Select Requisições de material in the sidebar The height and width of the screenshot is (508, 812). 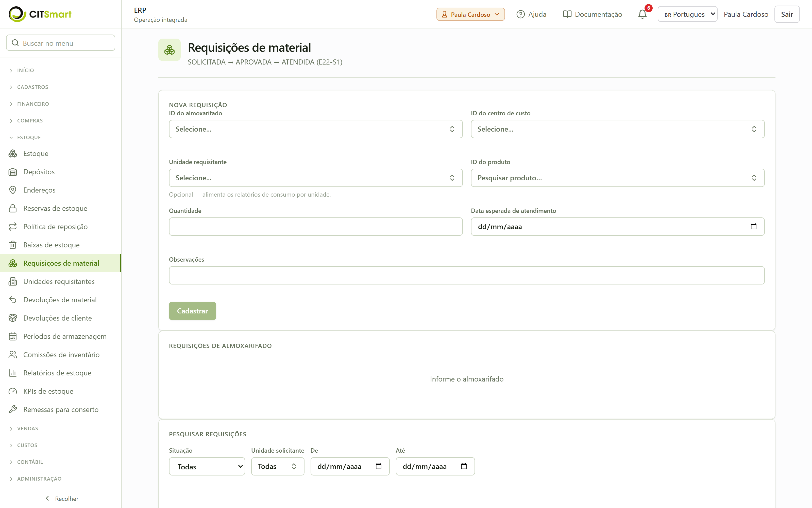click(x=61, y=263)
